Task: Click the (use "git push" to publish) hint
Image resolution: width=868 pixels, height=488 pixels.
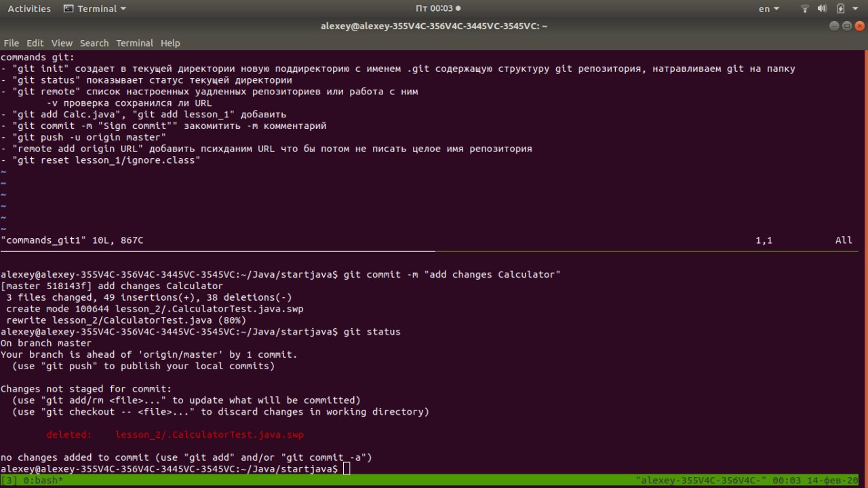Action: click(144, 366)
